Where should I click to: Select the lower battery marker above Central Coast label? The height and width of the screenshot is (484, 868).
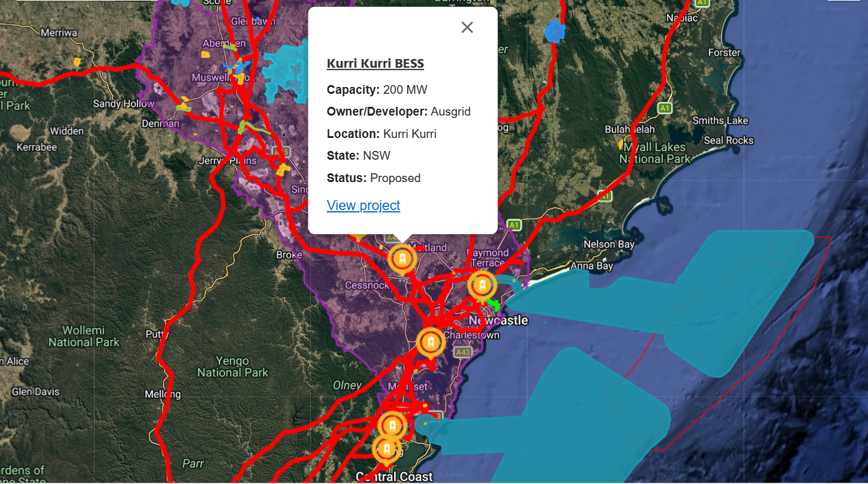(x=386, y=446)
